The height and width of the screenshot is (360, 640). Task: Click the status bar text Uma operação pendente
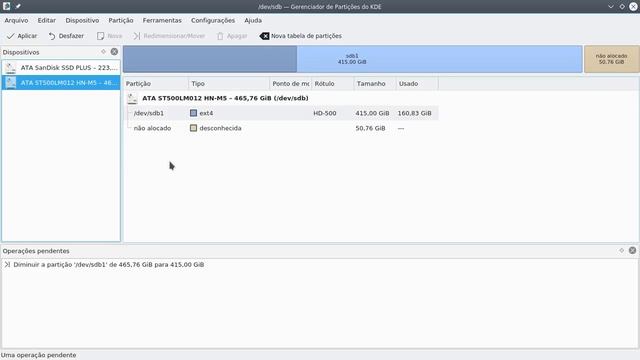point(38,355)
